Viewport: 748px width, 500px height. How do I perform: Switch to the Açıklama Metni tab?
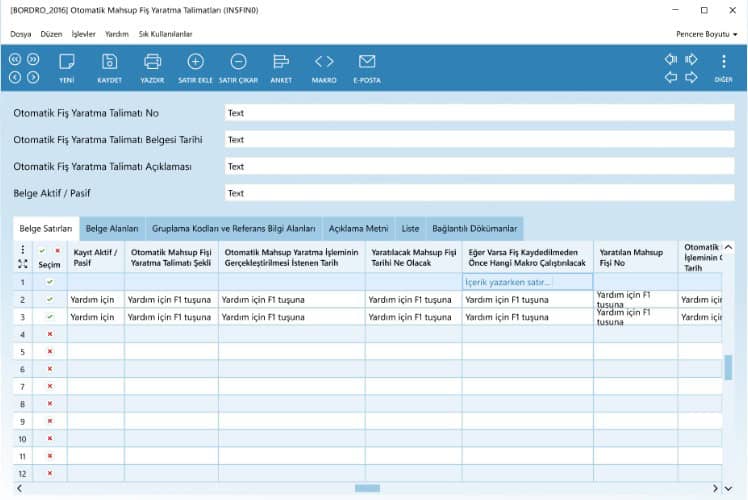(358, 228)
